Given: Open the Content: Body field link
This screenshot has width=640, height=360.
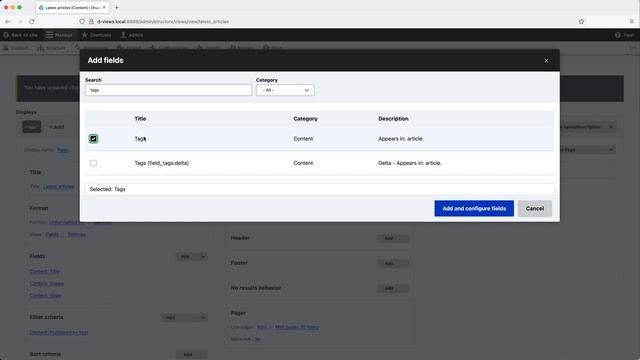Looking at the screenshot, I should (45, 296).
